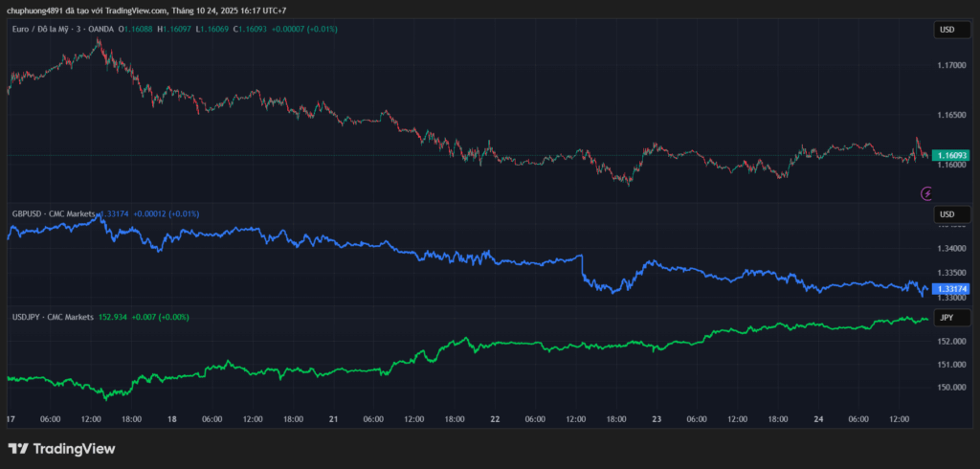This screenshot has width=980, height=469.
Task: Select the GBPUSD CMC Markets legend label
Action: [53, 213]
